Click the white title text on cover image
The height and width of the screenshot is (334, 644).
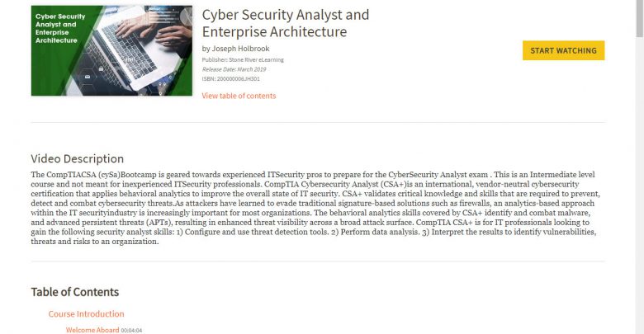[60, 28]
